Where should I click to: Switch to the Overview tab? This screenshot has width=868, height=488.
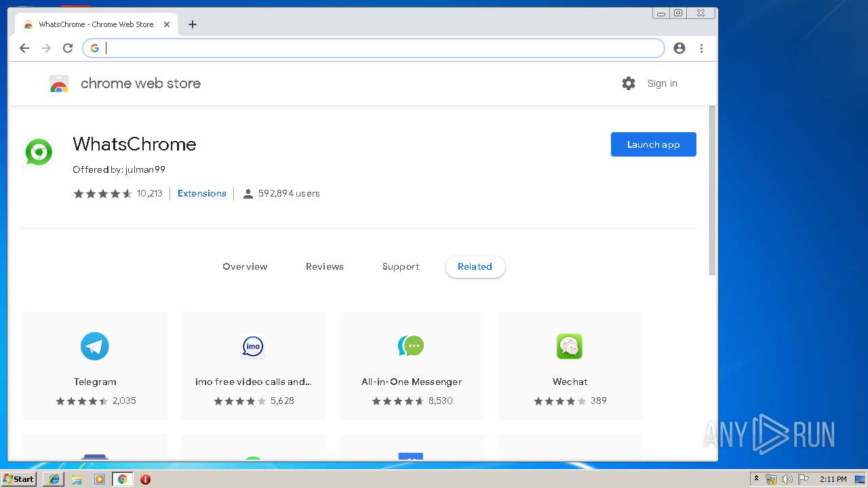coord(245,266)
